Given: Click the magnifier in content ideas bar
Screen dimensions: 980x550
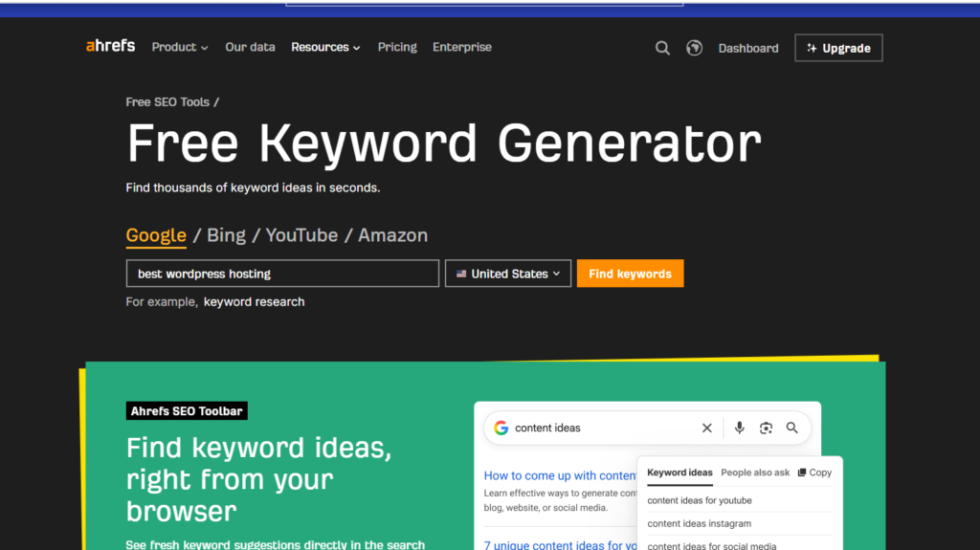Looking at the screenshot, I should (x=791, y=429).
